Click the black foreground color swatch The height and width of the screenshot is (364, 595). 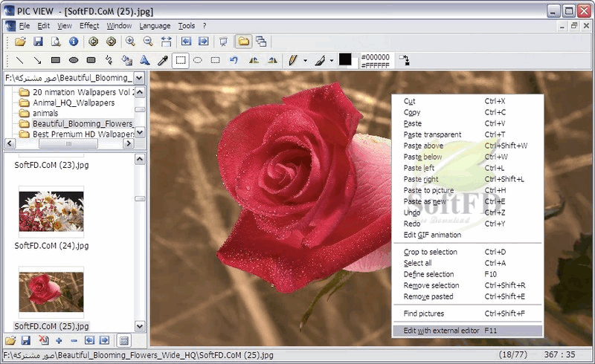click(x=344, y=59)
